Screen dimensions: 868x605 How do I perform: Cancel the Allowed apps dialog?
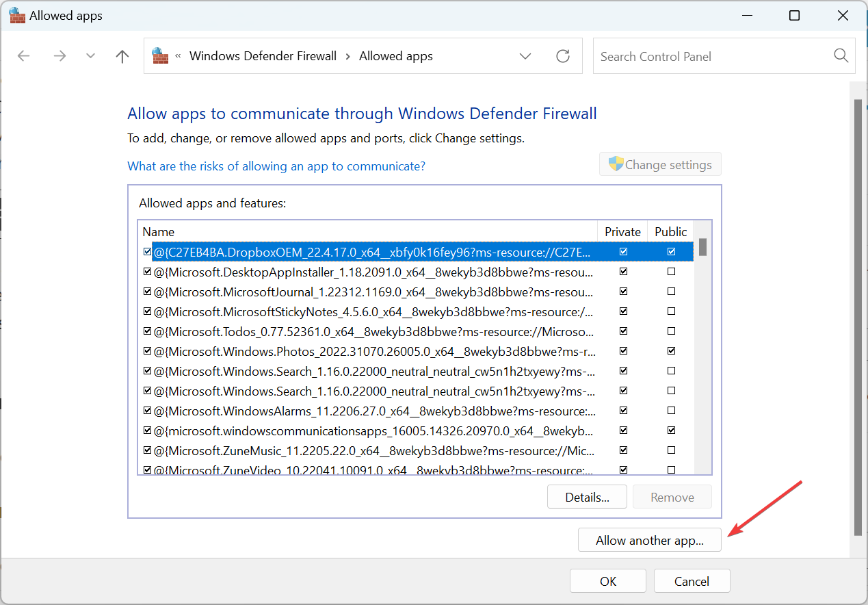(692, 581)
